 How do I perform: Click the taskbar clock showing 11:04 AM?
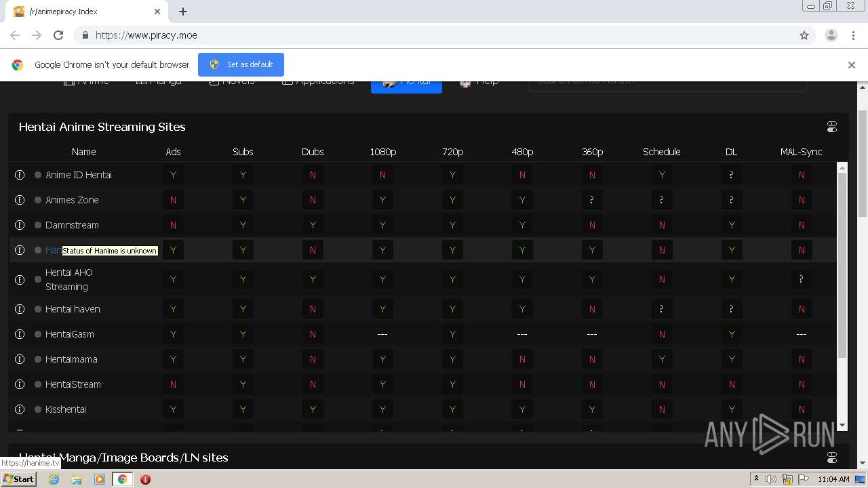pyautogui.click(x=833, y=479)
